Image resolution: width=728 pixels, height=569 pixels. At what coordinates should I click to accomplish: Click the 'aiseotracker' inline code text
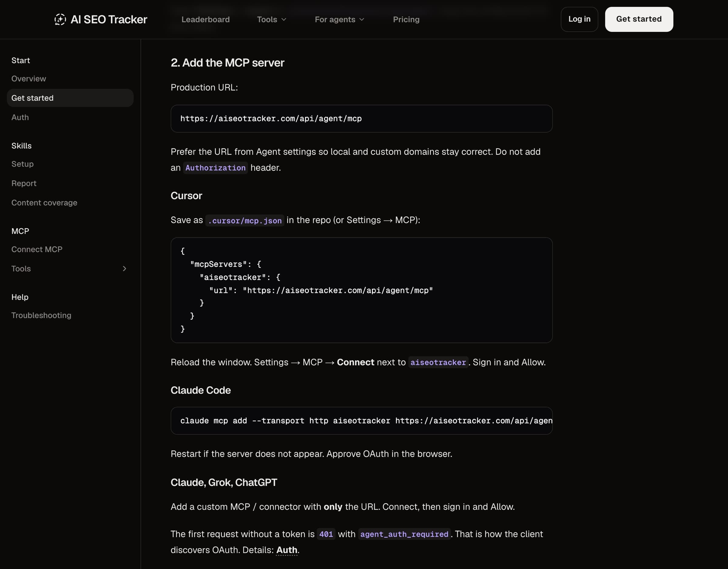[x=438, y=363]
